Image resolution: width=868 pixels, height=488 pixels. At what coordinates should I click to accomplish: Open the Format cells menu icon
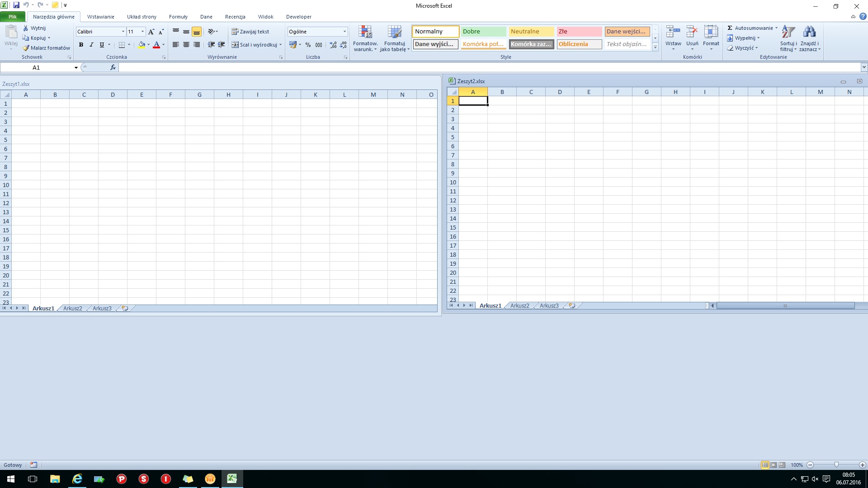711,32
